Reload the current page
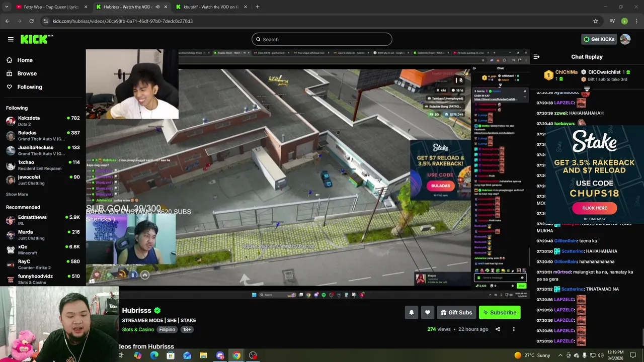The width and height of the screenshot is (644, 362). coord(31,21)
